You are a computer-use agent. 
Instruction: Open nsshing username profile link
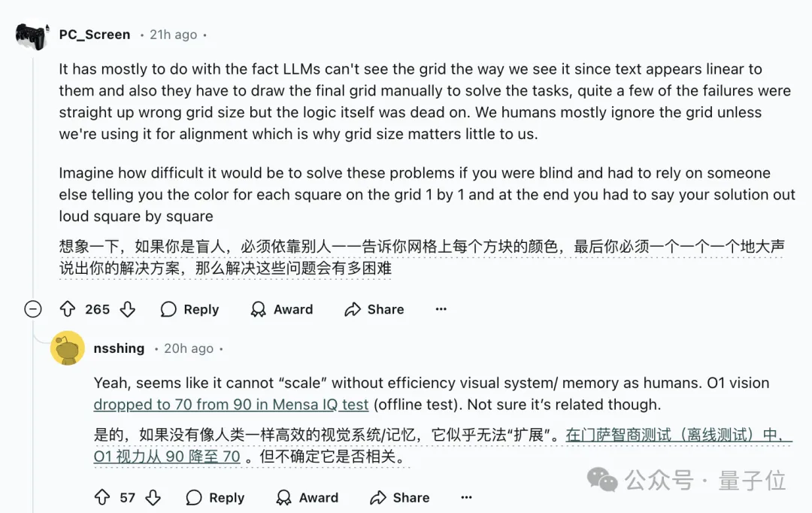119,348
